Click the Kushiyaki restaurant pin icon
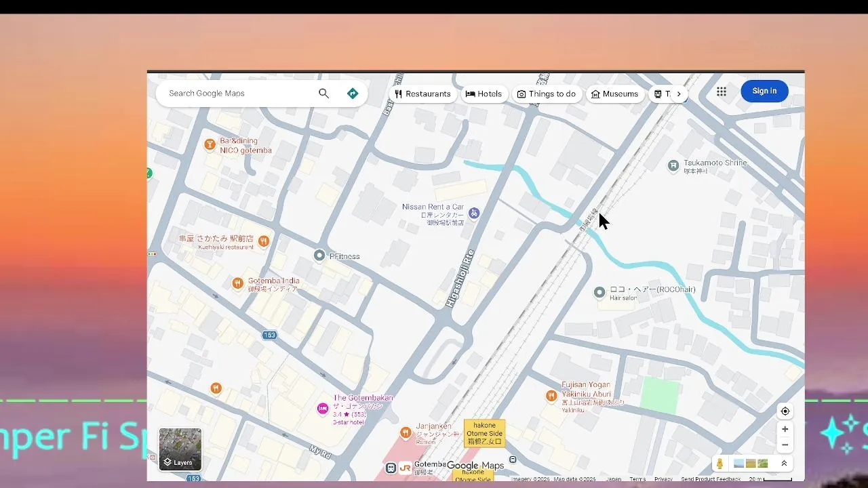 [264, 241]
